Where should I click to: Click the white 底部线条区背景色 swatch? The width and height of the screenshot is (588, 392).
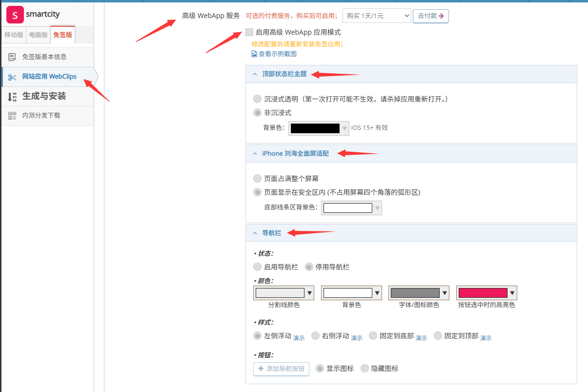[x=347, y=208]
